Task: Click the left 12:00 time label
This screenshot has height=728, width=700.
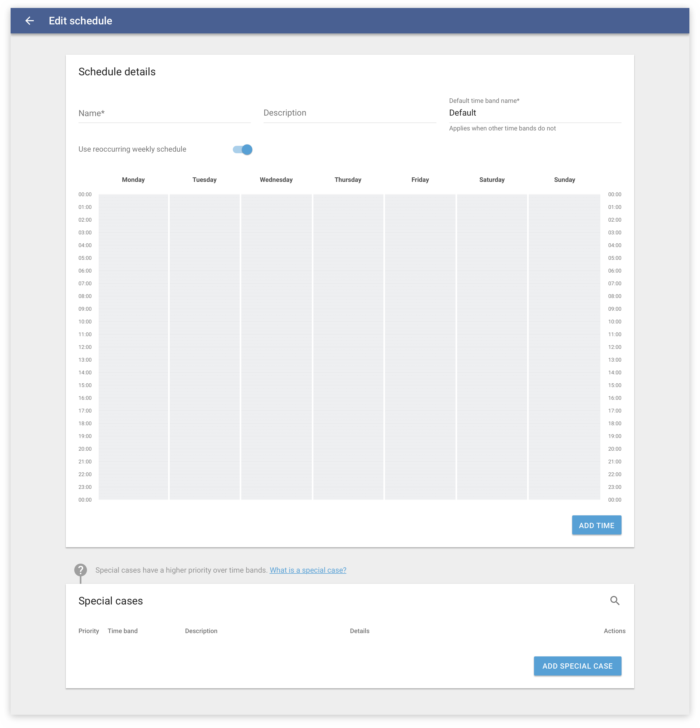Action: pyautogui.click(x=85, y=347)
